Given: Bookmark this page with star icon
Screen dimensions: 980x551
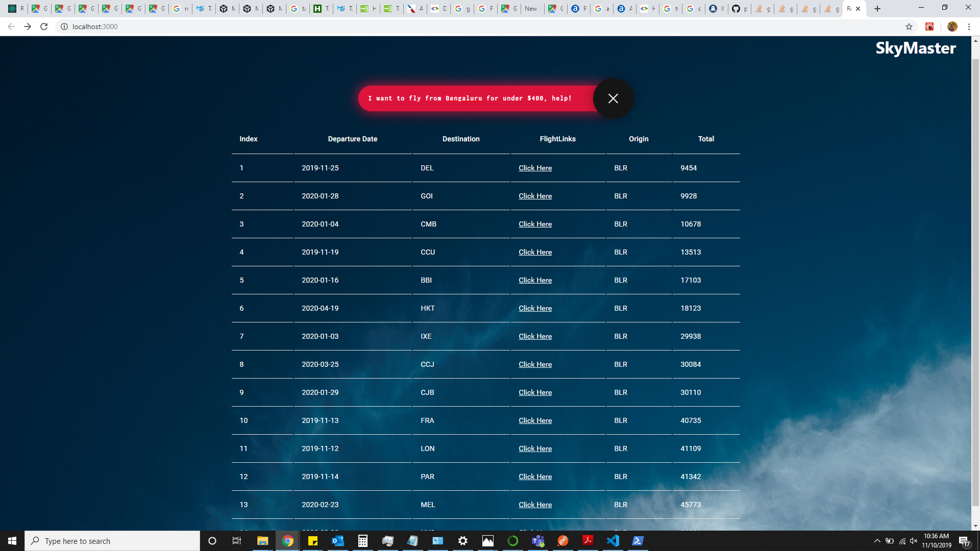Looking at the screenshot, I should click(909, 27).
